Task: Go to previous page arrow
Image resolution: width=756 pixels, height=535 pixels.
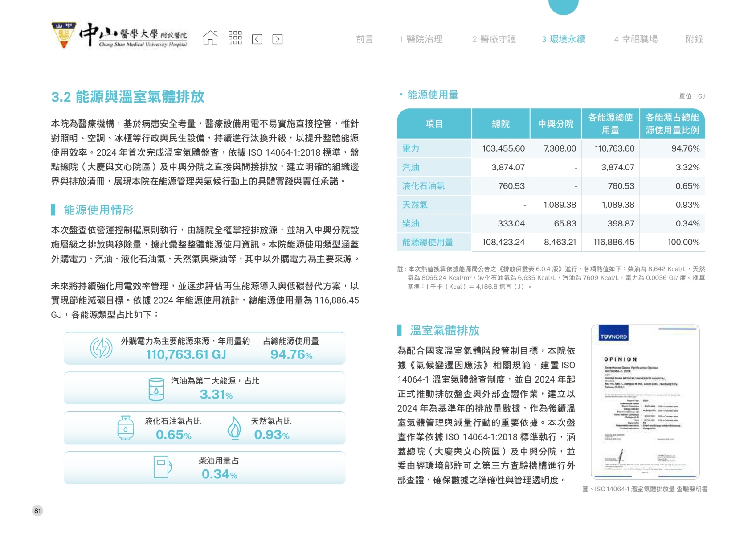Action: 257,39
